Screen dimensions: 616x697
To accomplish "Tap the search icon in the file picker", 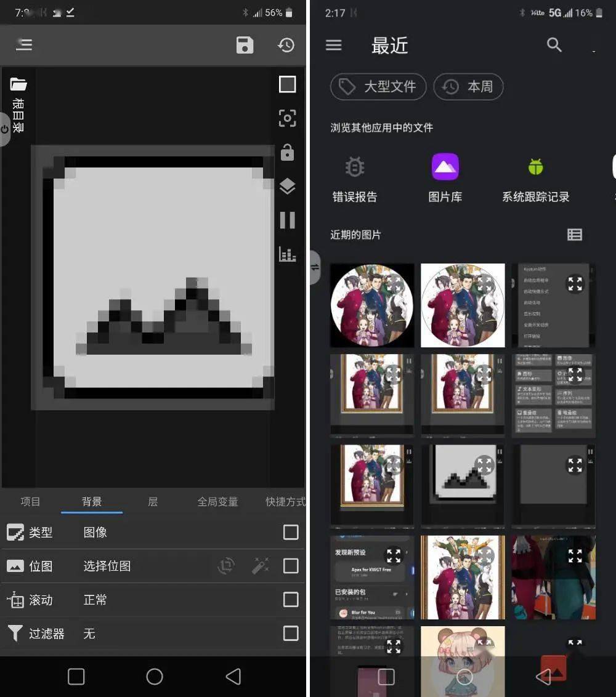I will pos(554,45).
